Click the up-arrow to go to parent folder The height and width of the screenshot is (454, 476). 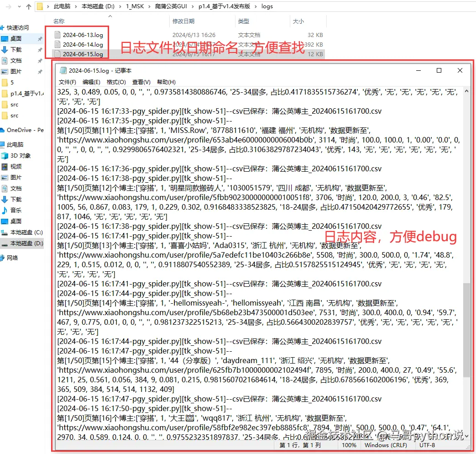coord(30,6)
